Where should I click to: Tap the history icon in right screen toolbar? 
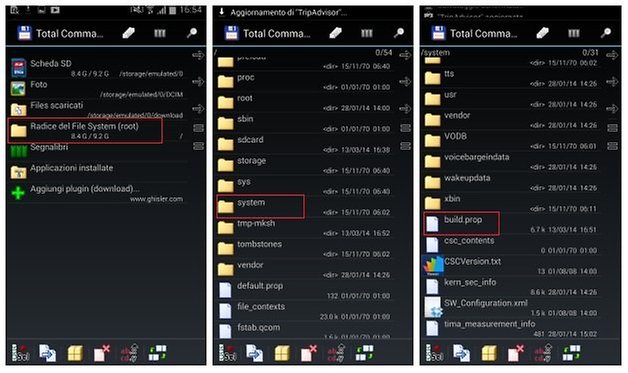574,33
